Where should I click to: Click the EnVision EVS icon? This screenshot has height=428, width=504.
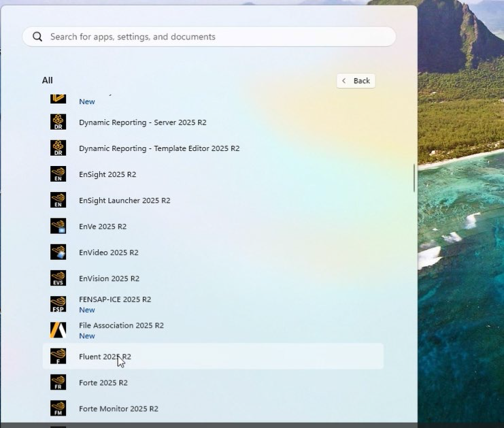[58, 278]
